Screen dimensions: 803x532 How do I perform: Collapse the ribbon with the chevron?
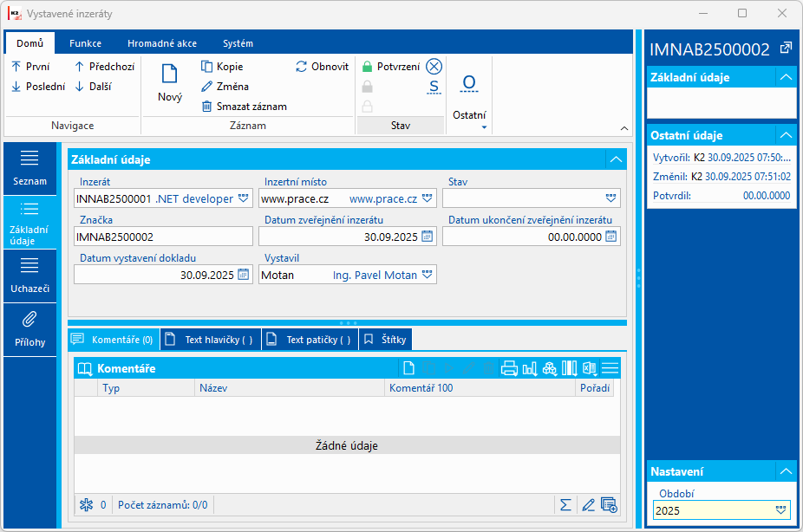[x=623, y=128]
